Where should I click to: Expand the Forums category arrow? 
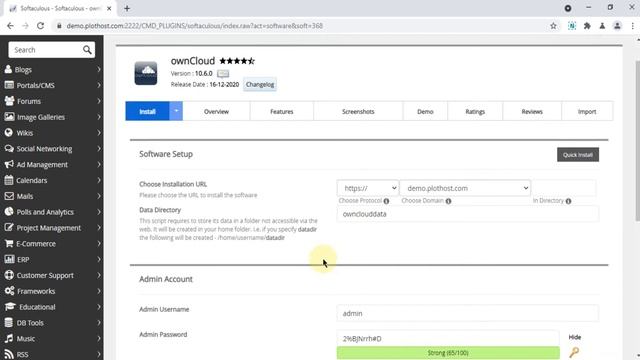tap(99, 101)
